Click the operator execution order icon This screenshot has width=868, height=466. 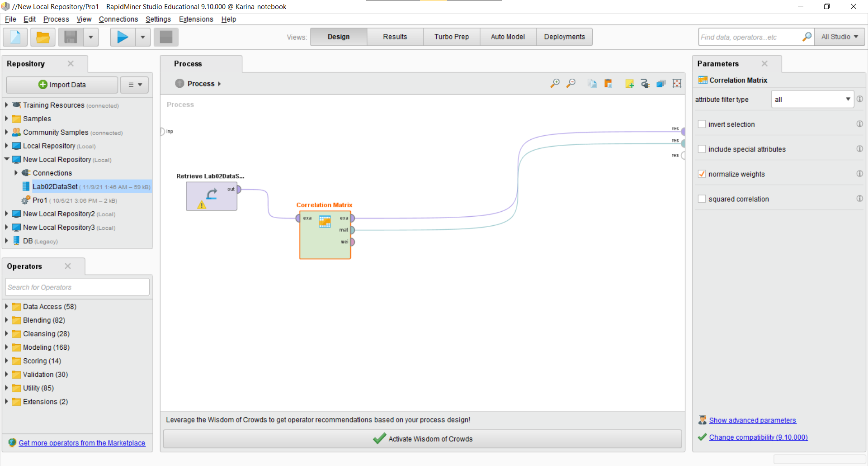tap(661, 83)
